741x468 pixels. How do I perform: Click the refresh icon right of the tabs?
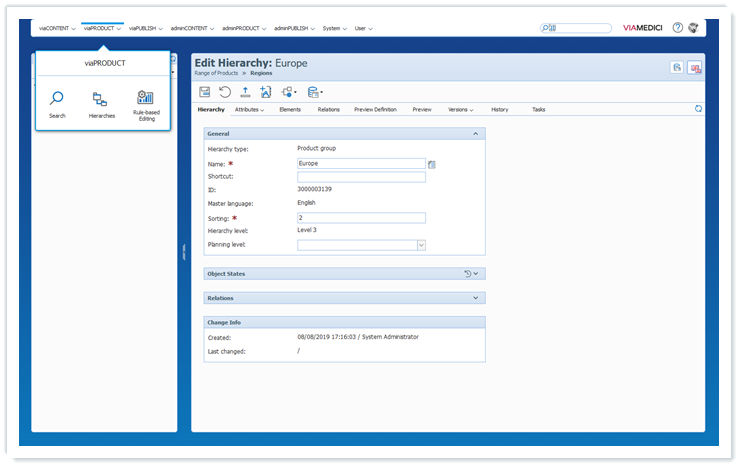[x=698, y=109]
